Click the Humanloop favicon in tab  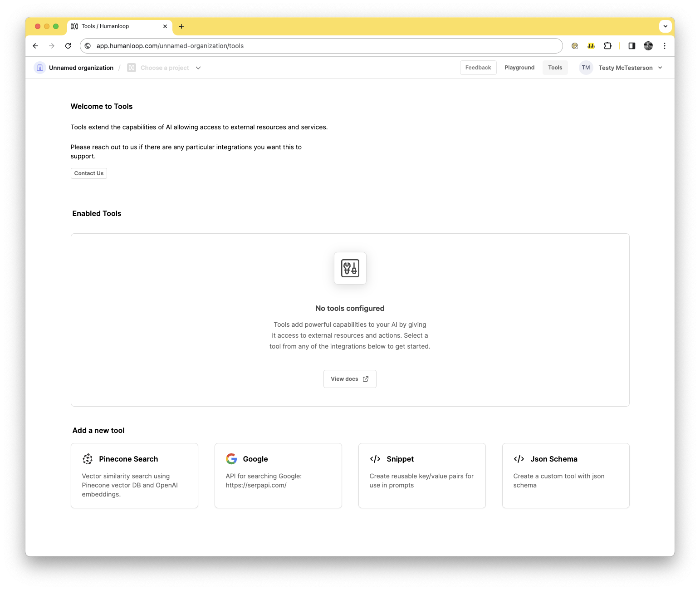pyautogui.click(x=74, y=26)
